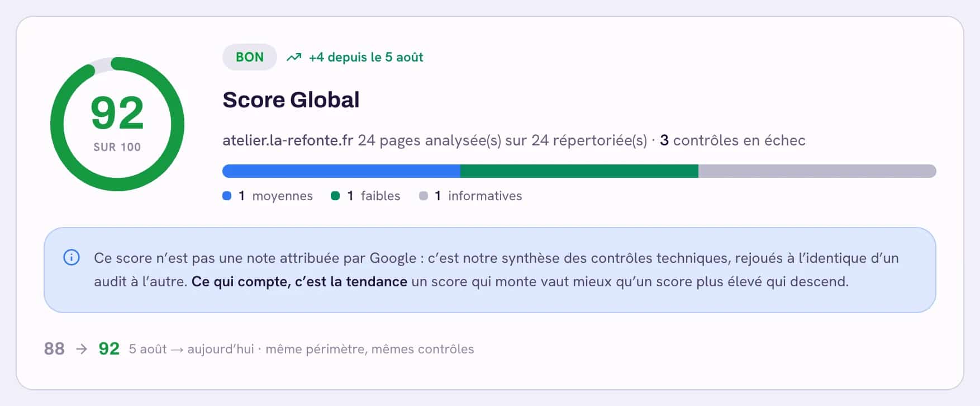Click the +4 depuis le 5 août trend
The width and height of the screenshot is (980, 406).
(x=366, y=57)
